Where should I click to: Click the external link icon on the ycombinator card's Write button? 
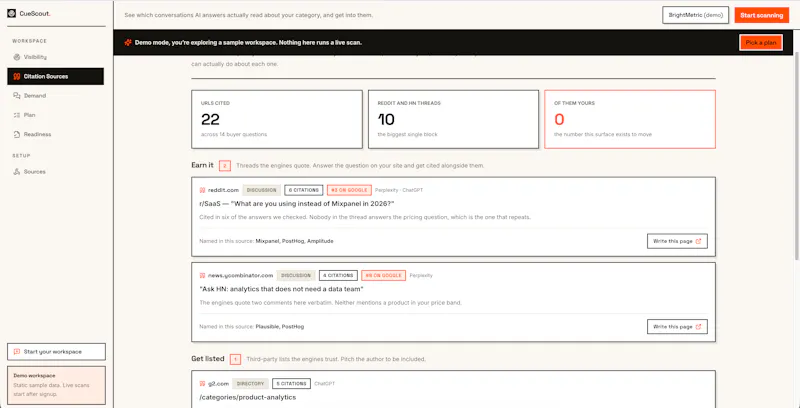pyautogui.click(x=698, y=326)
